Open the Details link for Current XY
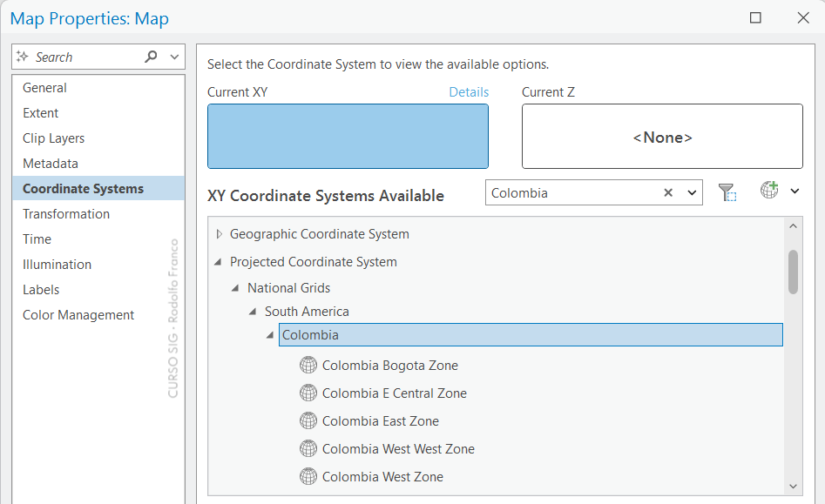 coord(469,92)
